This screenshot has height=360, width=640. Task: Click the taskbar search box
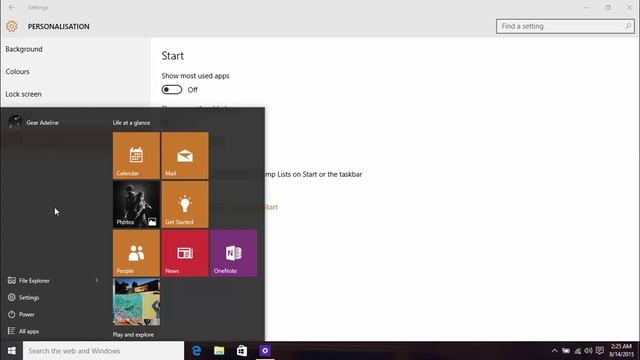click(x=104, y=351)
